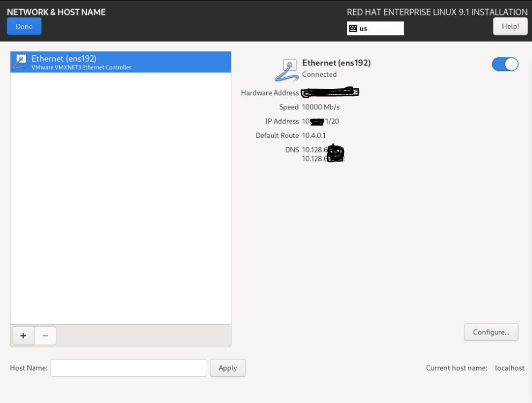532x403 pixels.
Task: Click the Connected status text
Action: (x=319, y=75)
